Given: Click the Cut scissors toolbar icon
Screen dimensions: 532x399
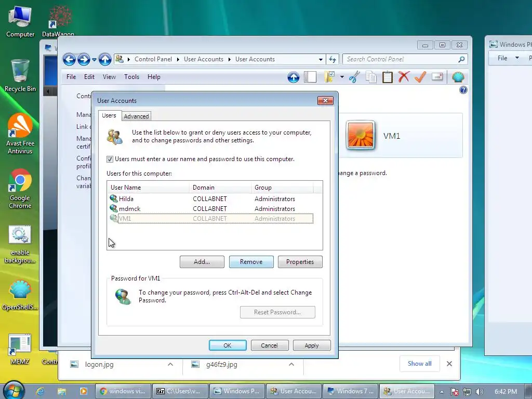Looking at the screenshot, I should pos(354,77).
